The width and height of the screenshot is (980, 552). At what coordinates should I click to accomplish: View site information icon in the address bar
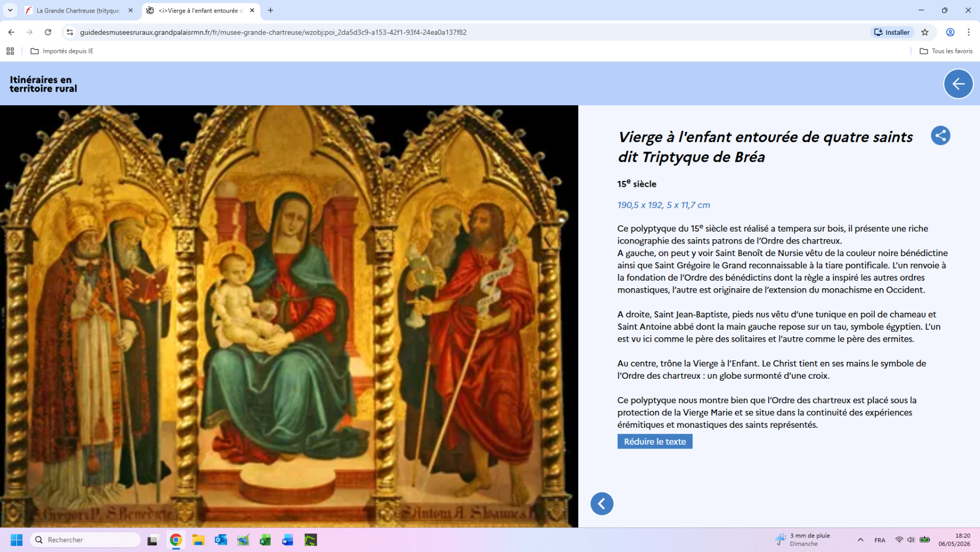click(70, 32)
